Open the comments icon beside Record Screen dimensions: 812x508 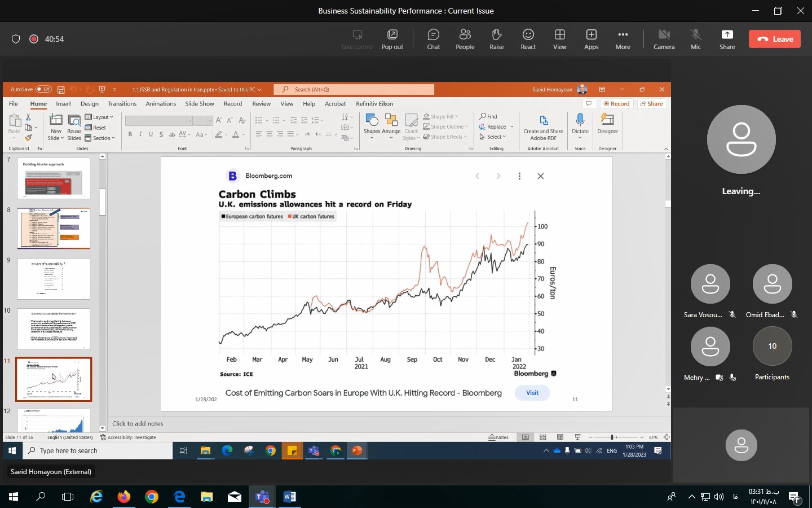pos(589,103)
